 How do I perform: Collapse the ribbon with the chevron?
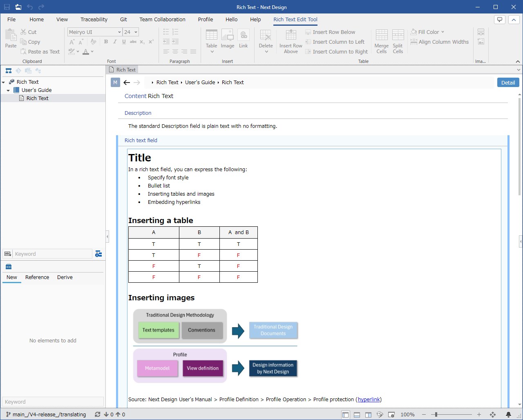coord(514,20)
